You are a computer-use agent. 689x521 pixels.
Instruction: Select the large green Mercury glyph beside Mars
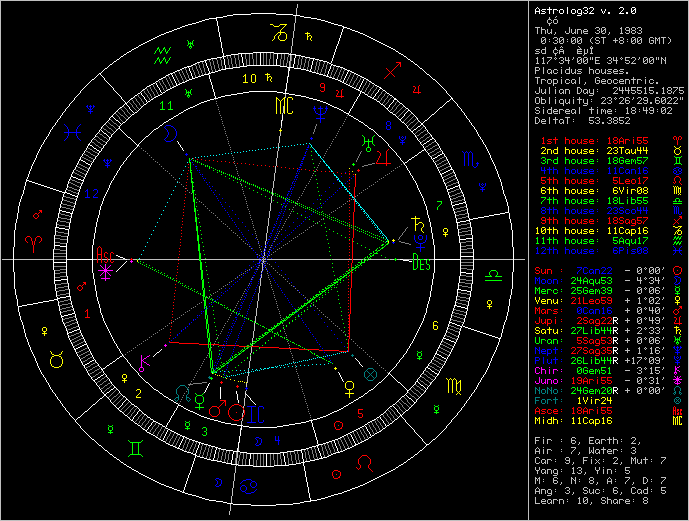coord(199,402)
